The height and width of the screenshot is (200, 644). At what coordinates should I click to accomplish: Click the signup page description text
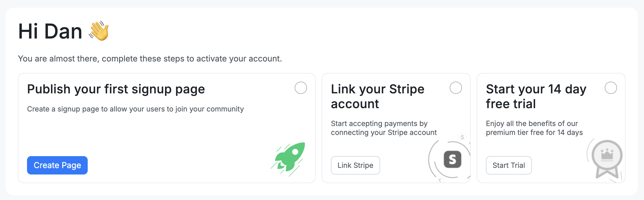(x=135, y=109)
